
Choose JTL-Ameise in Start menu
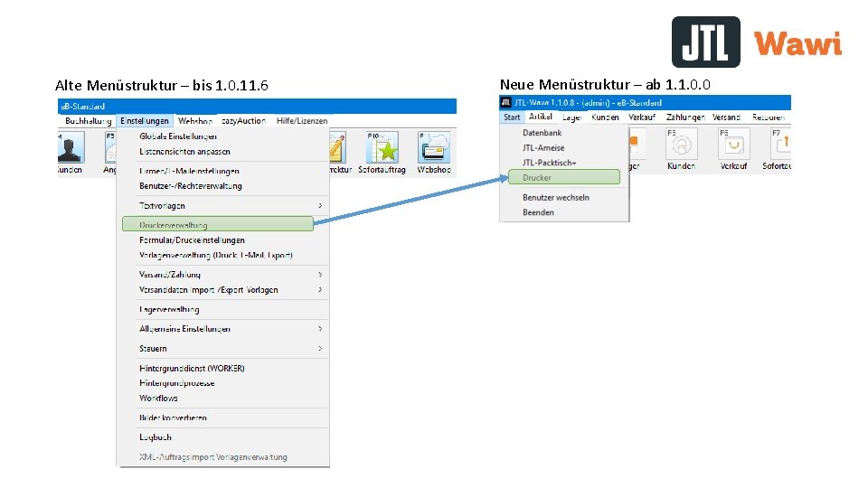click(x=543, y=147)
